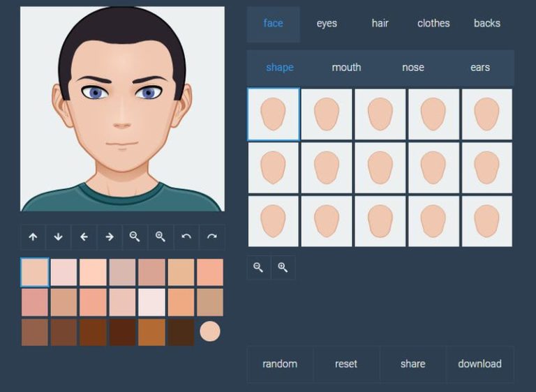Pick the second face shape in the middle row

tap(327, 168)
